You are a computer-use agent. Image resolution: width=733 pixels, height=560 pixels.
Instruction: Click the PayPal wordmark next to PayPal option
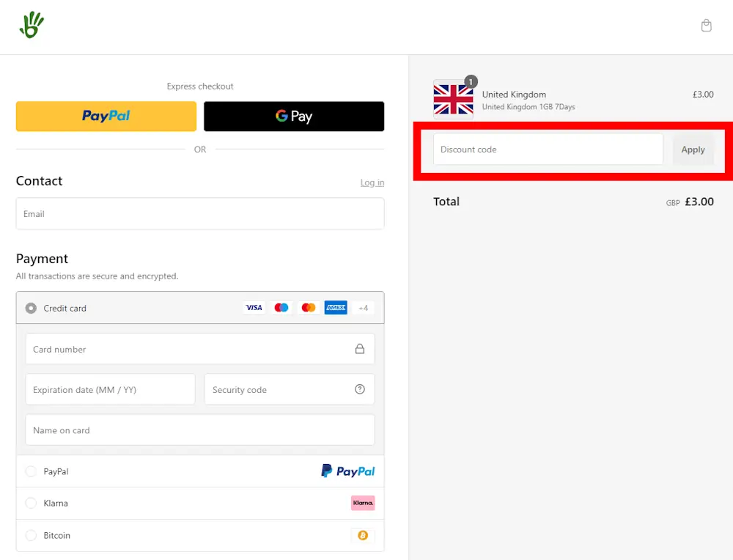pos(347,471)
